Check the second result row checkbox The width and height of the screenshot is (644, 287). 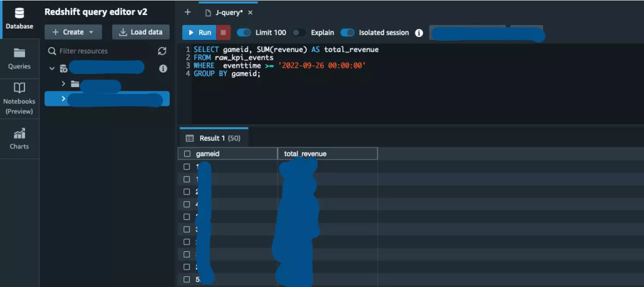tap(187, 179)
